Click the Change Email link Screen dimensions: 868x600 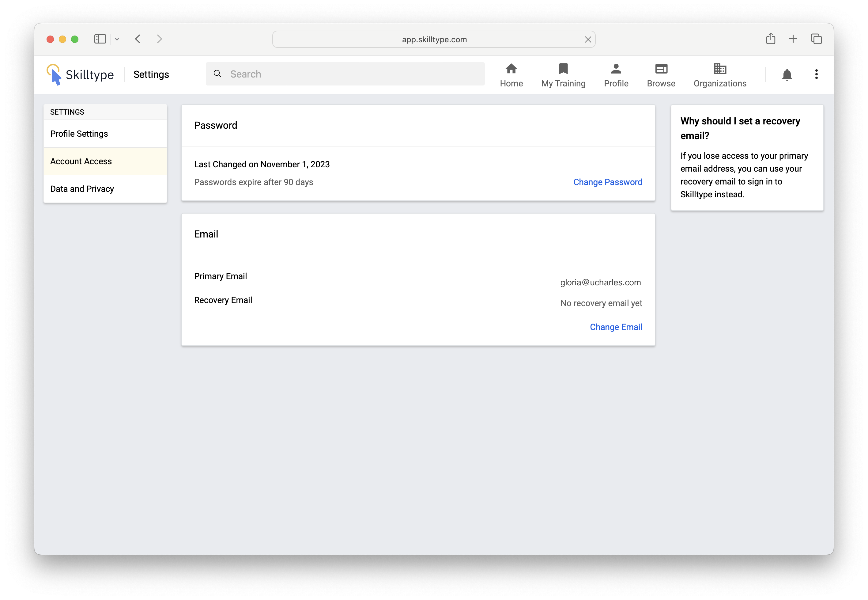coord(616,327)
